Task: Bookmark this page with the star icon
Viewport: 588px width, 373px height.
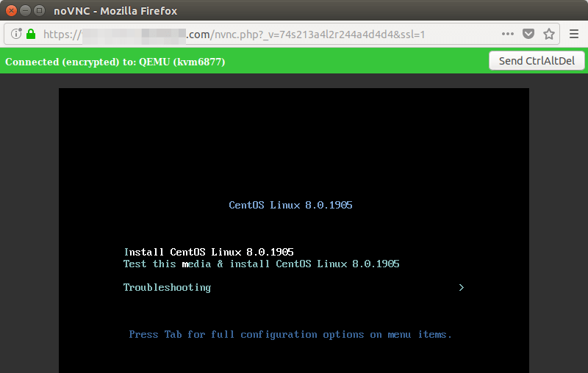Action: tap(548, 35)
